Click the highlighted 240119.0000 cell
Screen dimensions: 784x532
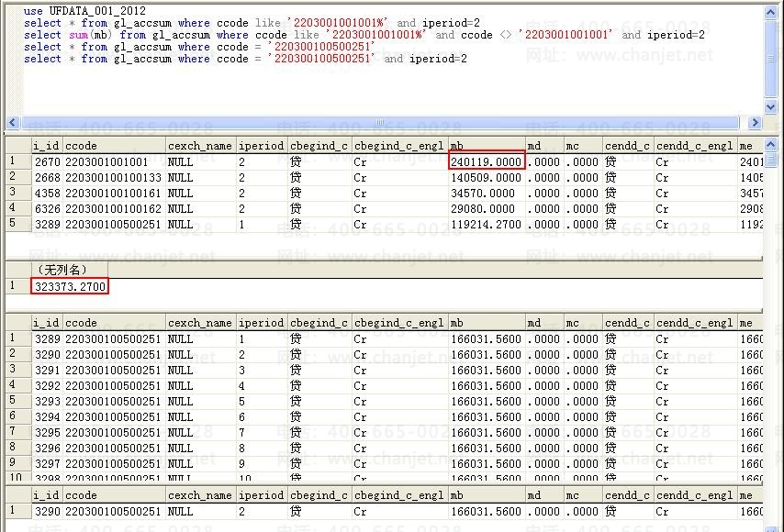pos(487,161)
